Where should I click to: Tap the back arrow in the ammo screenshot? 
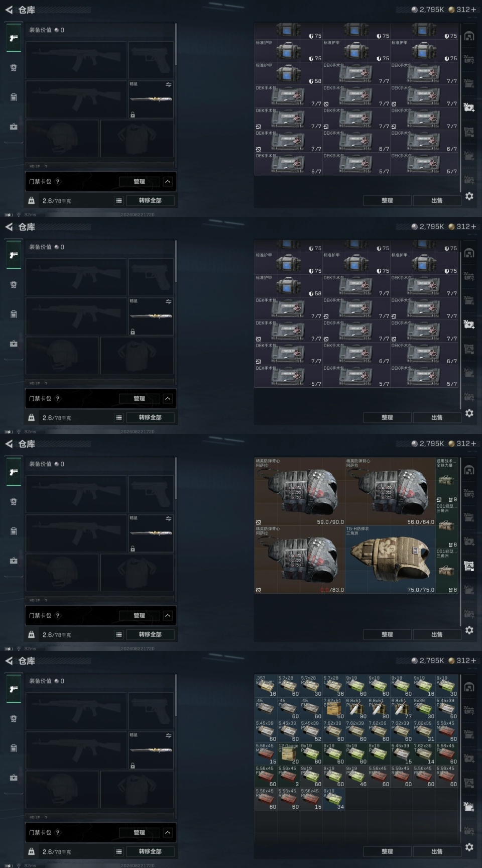[9, 661]
